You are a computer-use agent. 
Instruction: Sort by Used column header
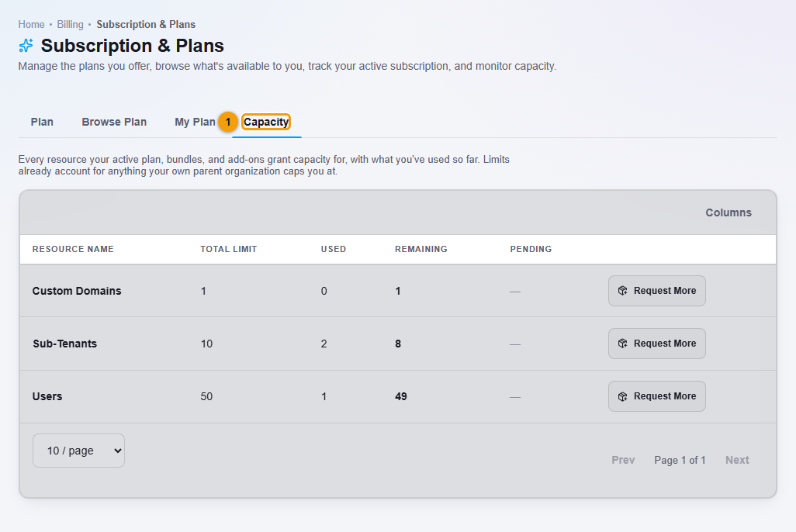(x=334, y=249)
